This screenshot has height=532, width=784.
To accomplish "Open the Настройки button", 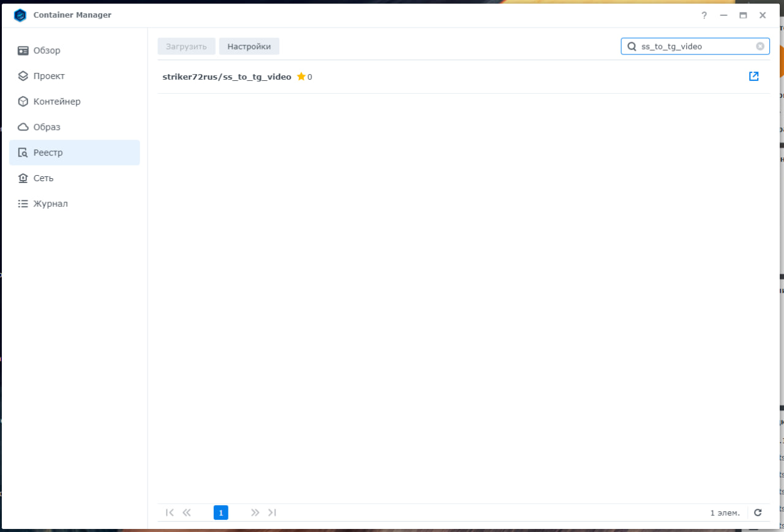I will [x=249, y=47].
